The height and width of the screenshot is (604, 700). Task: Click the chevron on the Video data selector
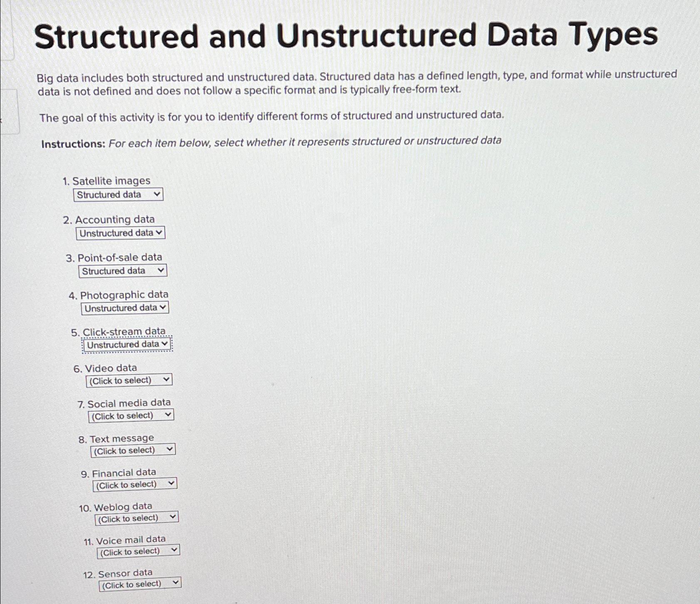point(166,379)
